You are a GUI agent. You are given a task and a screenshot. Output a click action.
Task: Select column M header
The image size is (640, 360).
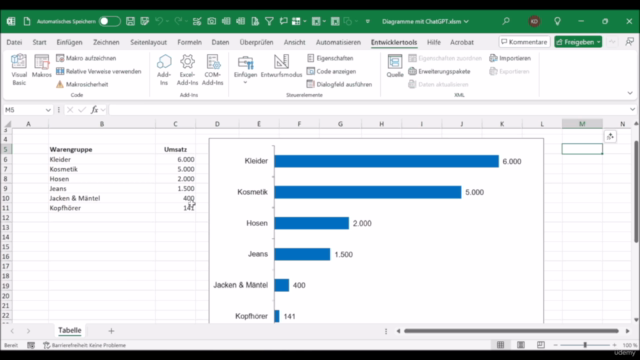(x=582, y=124)
